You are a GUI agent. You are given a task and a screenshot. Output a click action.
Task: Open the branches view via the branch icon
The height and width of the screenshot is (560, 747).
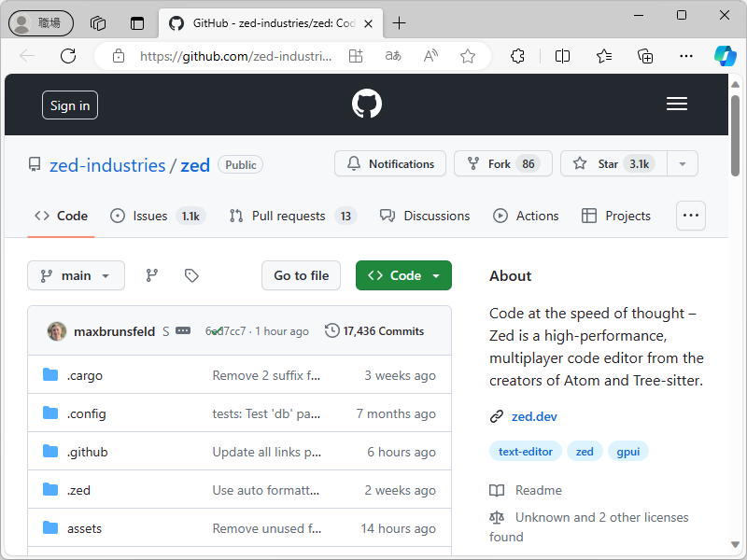(x=151, y=275)
